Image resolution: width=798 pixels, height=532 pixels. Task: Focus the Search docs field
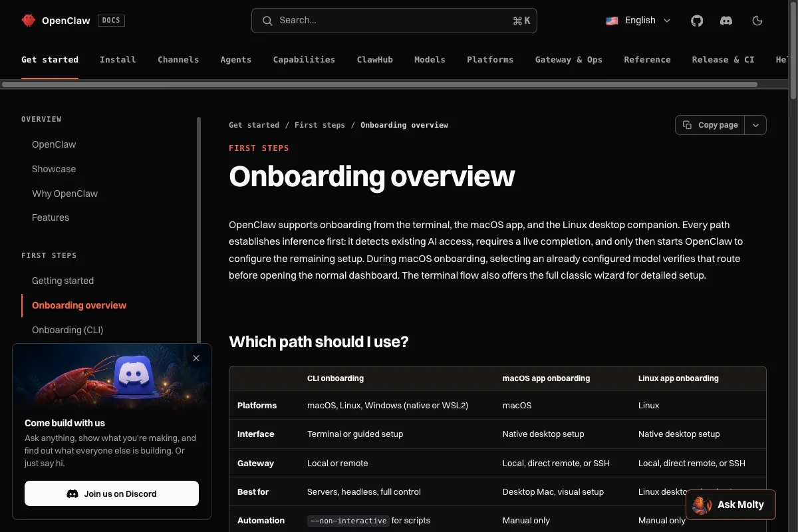(394, 21)
